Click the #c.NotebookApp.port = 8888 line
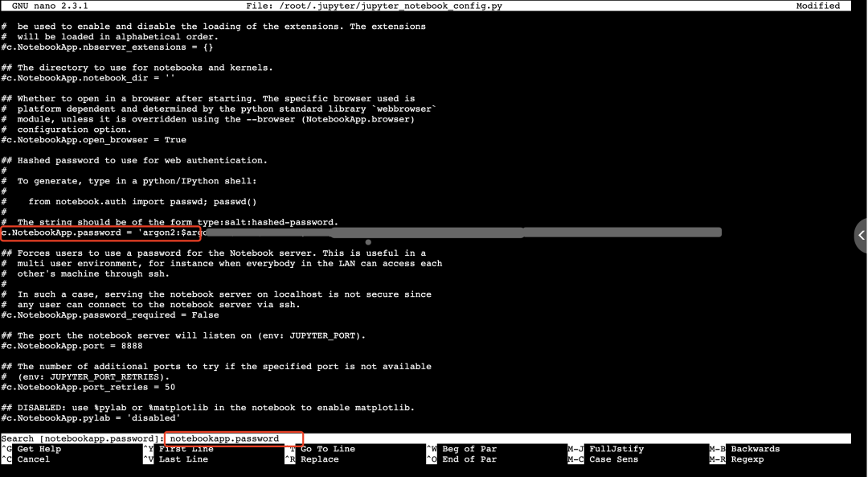 pyautogui.click(x=72, y=346)
